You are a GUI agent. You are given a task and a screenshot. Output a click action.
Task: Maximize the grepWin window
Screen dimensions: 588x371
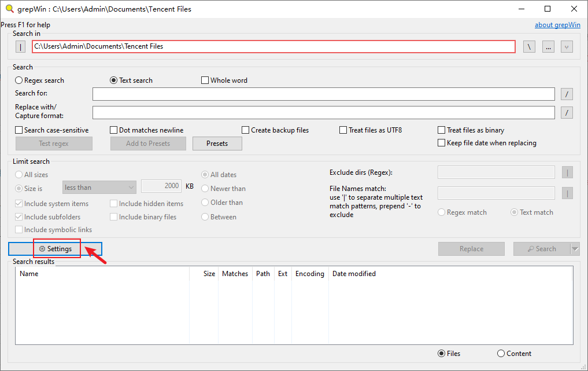(x=548, y=9)
